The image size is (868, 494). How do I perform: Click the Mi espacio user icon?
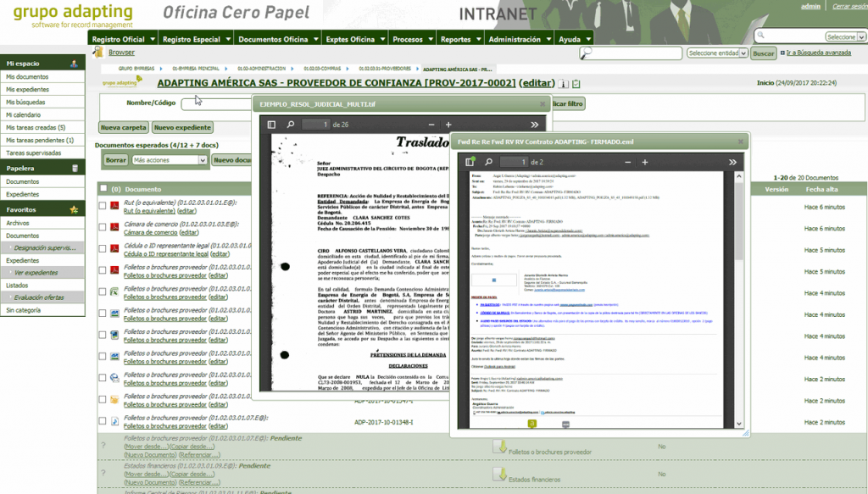74,64
